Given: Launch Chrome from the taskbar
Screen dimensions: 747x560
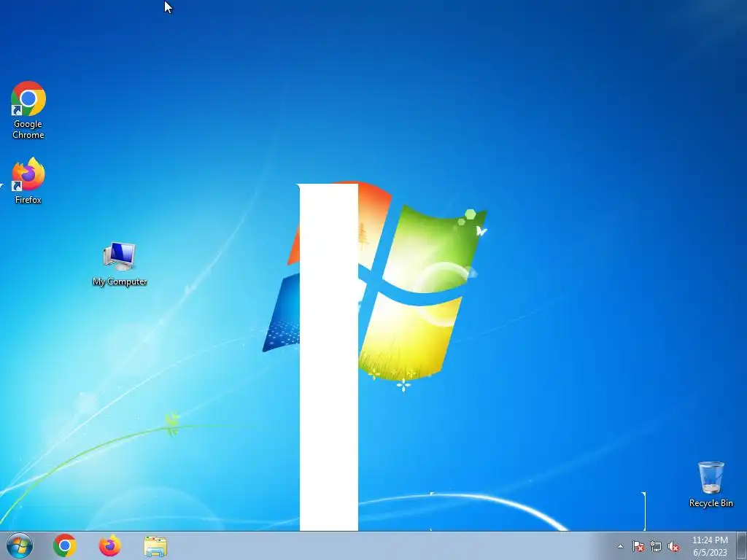Looking at the screenshot, I should coord(65,545).
